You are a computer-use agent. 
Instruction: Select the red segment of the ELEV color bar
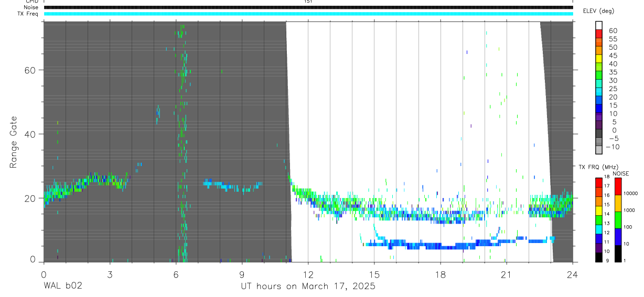[599, 33]
